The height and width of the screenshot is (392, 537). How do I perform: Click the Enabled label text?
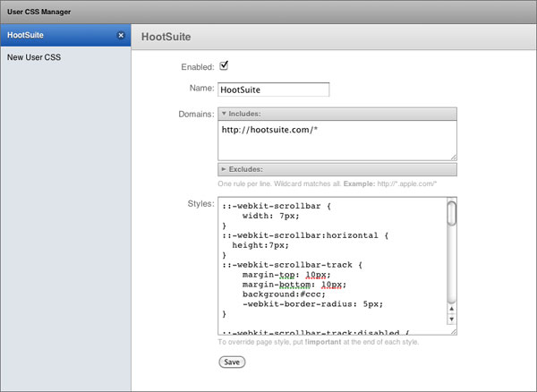(197, 66)
